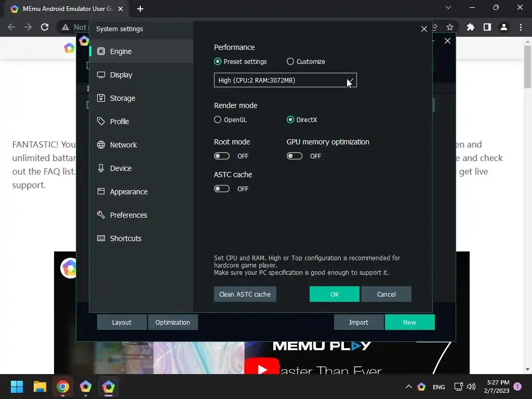Click Optimization button in Multi-MEmu window
Screen dimensions: 532x399
(172, 322)
